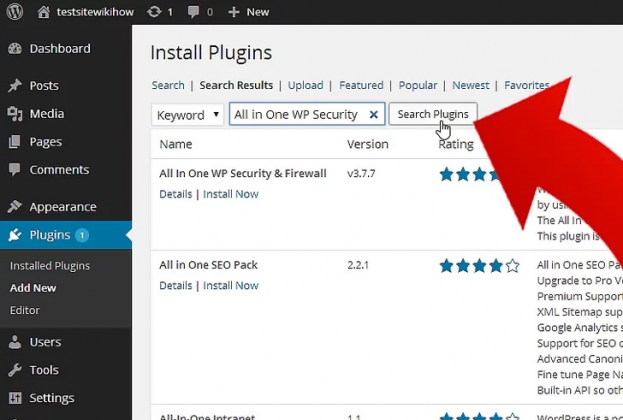This screenshot has height=420, width=623.
Task: Install All In One WP Security & Firewall
Action: (230, 194)
